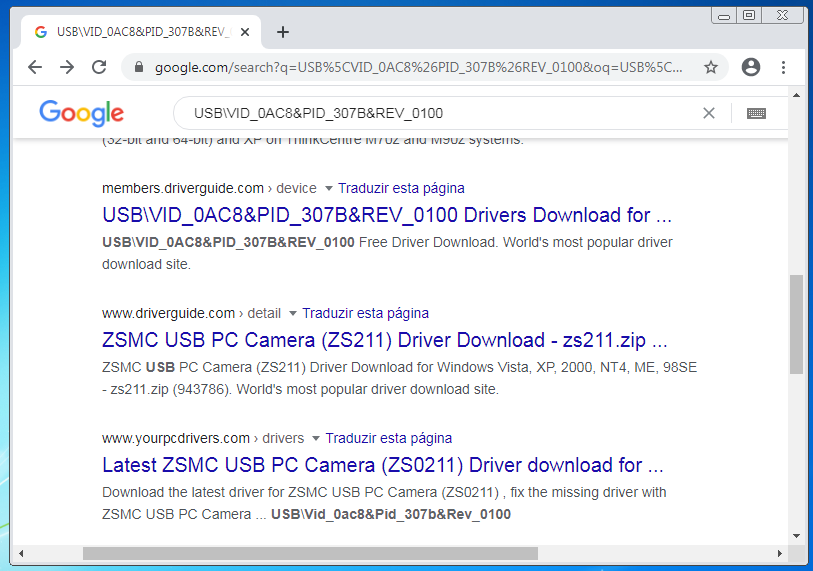This screenshot has width=813, height=571.
Task: Go forward with the arrow button
Action: click(66, 67)
